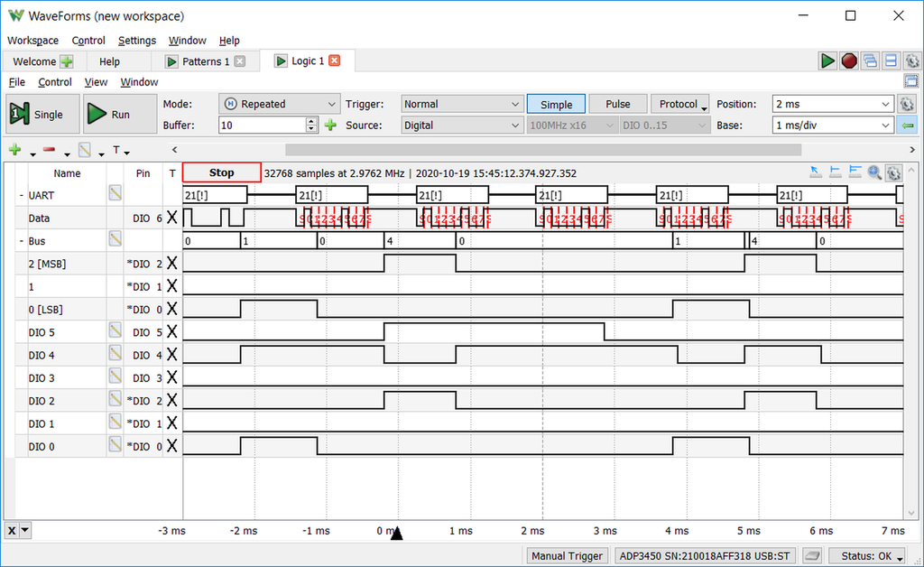The width and height of the screenshot is (924, 567).
Task: Open the Trigger dropdown showing Normal
Action: pos(461,104)
